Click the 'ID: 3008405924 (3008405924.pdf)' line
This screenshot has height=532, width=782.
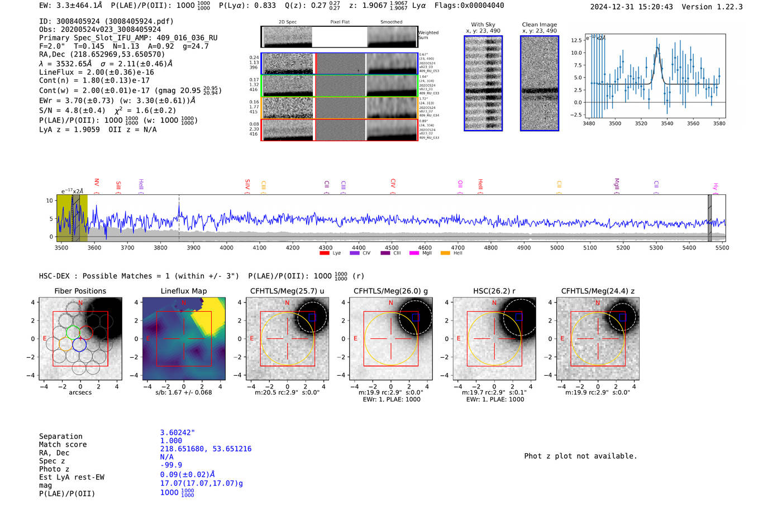pyautogui.click(x=106, y=21)
